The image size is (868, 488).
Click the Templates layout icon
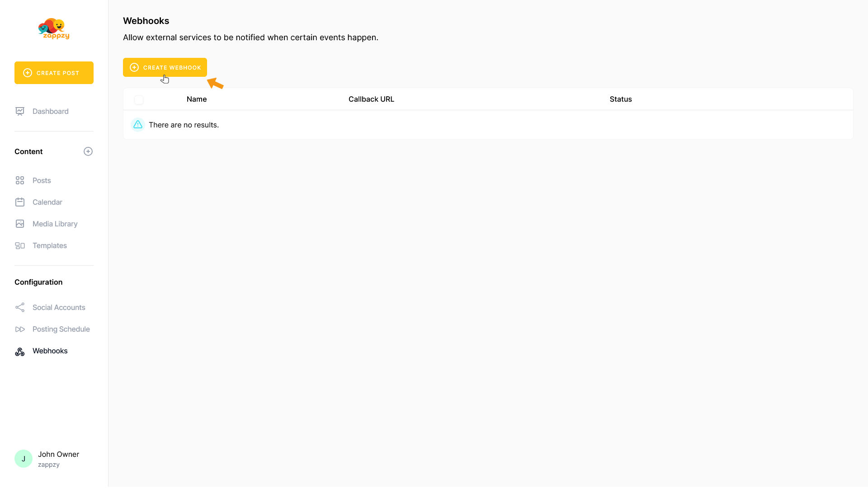click(20, 245)
